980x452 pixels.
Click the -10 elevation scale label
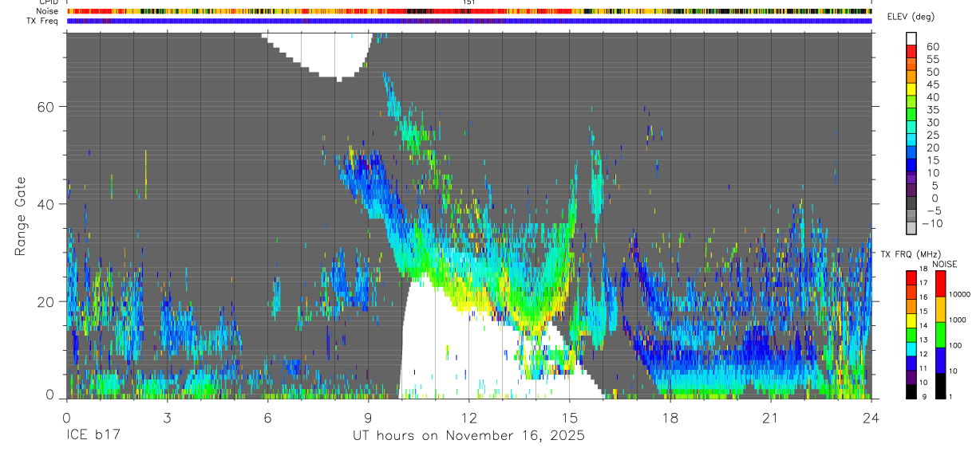931,223
